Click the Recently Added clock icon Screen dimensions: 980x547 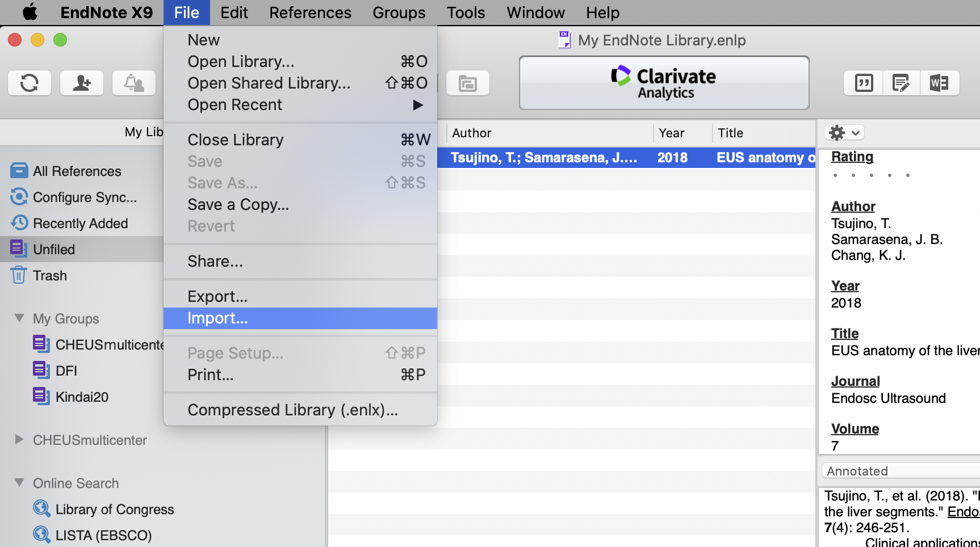tap(19, 222)
